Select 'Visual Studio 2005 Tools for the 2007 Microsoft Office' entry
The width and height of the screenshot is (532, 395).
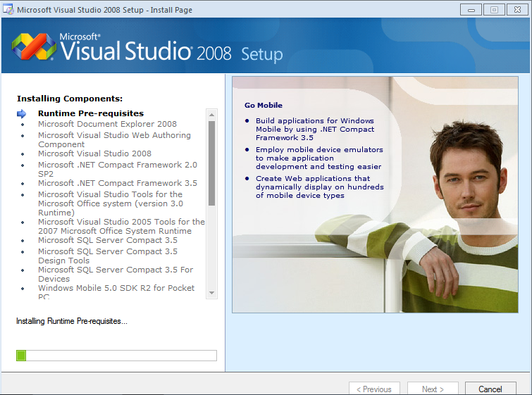pyautogui.click(x=121, y=226)
